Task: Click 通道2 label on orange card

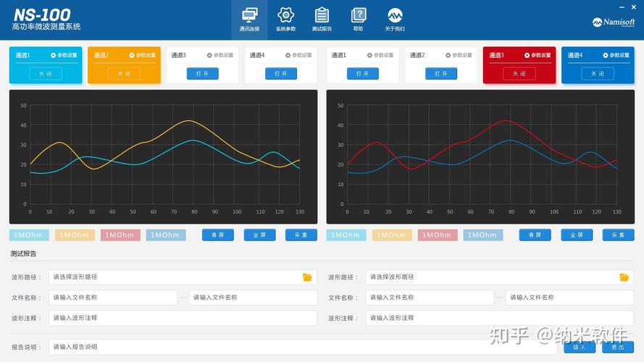Action: point(101,55)
